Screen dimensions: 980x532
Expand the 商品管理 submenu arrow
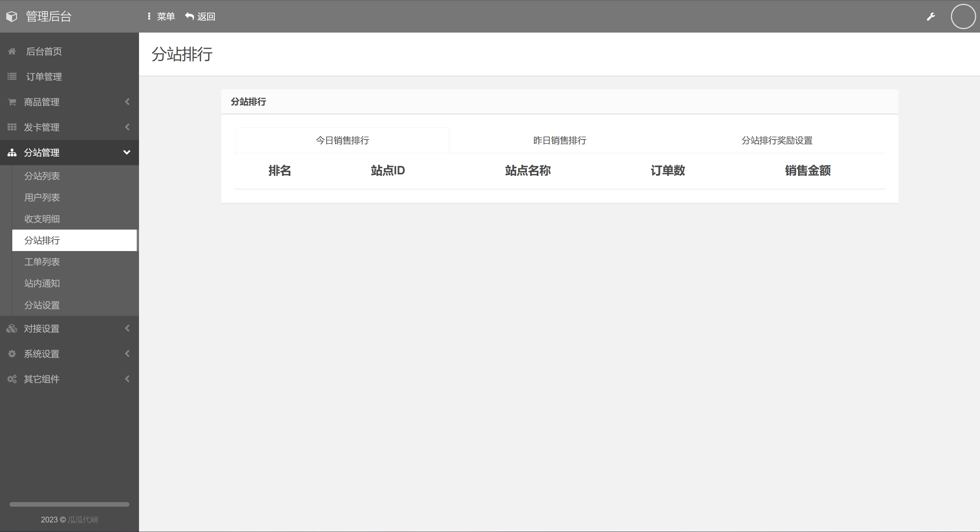127,102
